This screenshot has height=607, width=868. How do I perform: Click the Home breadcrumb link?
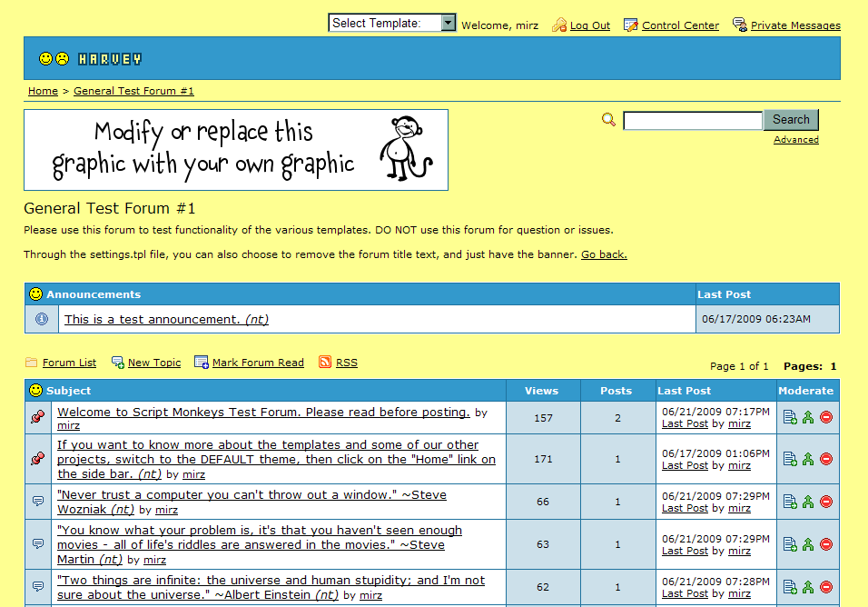(x=44, y=91)
